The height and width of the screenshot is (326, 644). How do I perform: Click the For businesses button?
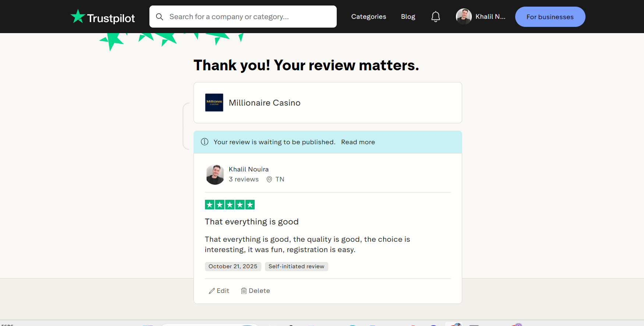[x=550, y=17]
